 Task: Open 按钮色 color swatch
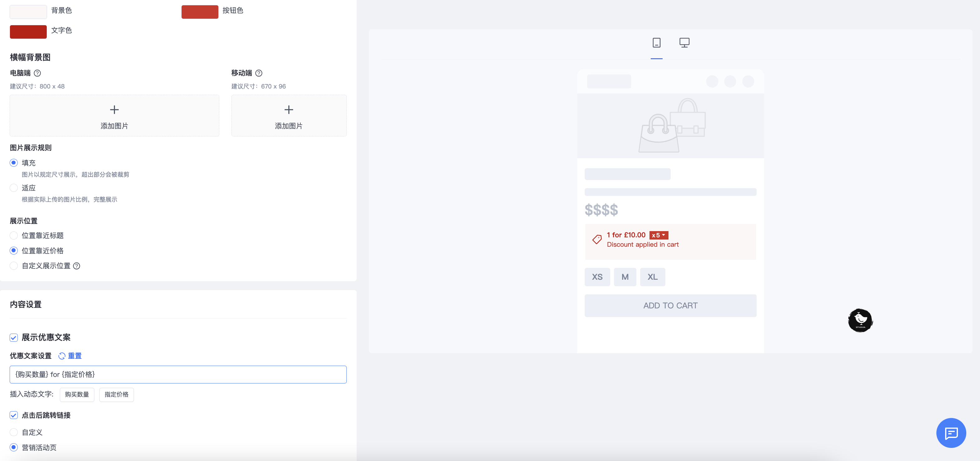coord(200,12)
